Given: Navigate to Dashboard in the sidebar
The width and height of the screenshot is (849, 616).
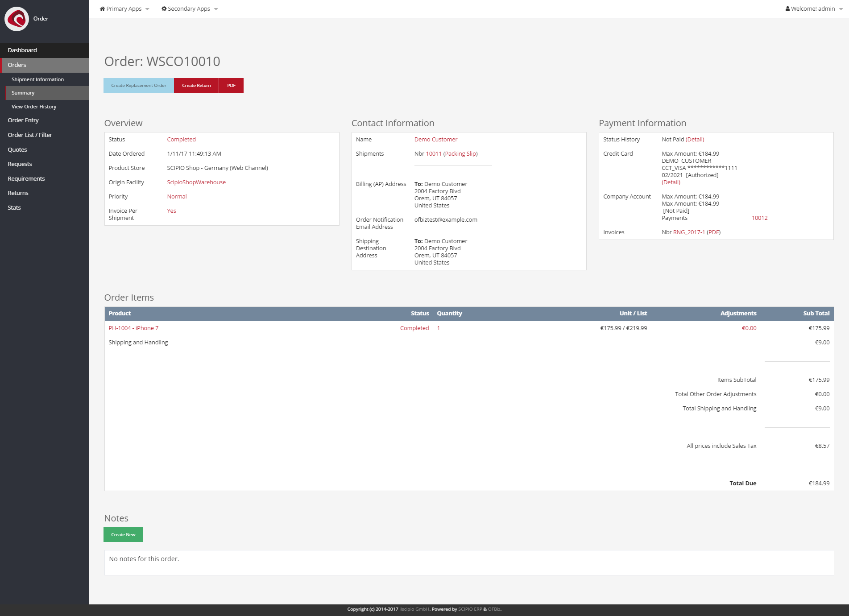Looking at the screenshot, I should point(22,50).
